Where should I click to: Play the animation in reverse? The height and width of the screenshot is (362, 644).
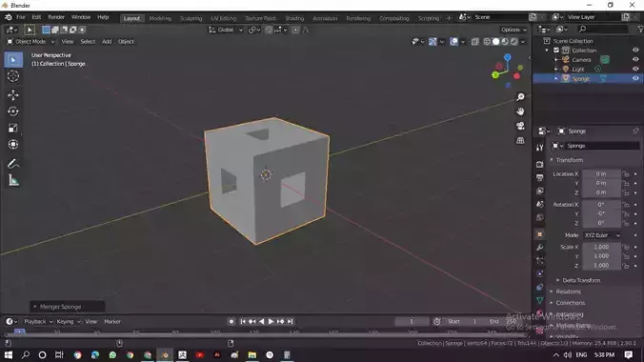261,322
